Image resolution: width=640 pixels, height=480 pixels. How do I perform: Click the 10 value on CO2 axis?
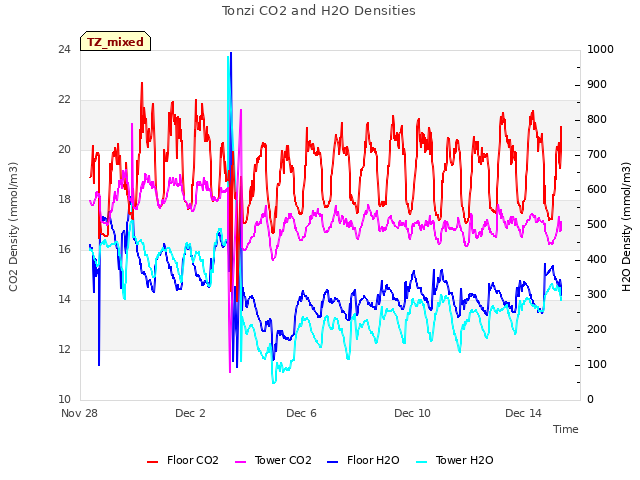[64, 400]
